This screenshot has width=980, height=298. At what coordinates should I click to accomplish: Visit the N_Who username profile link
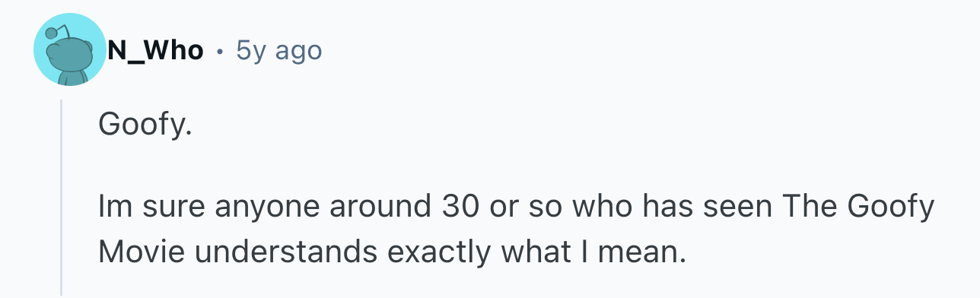pos(155,51)
